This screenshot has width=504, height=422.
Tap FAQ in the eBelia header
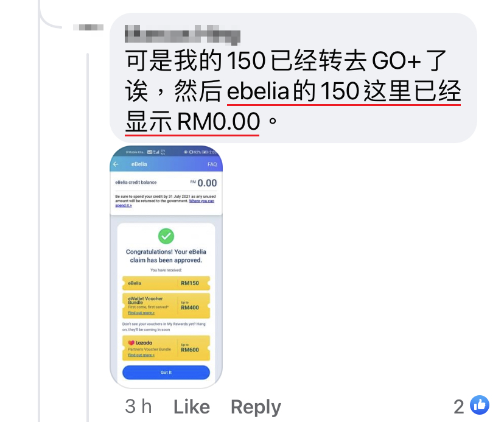pos(212,164)
